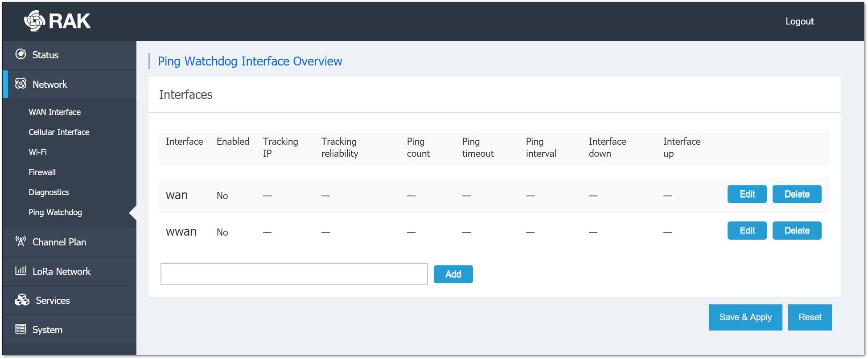
Task: Click the System list icon
Action: 21,329
